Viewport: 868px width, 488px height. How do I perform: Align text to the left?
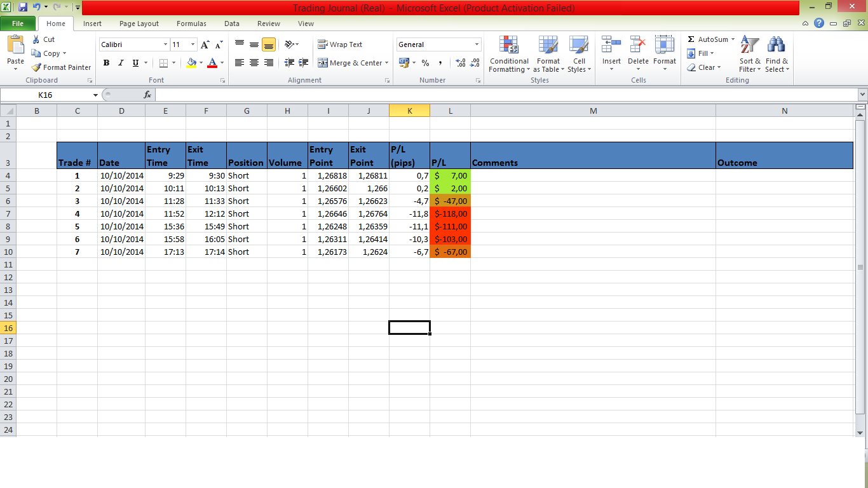click(x=240, y=63)
